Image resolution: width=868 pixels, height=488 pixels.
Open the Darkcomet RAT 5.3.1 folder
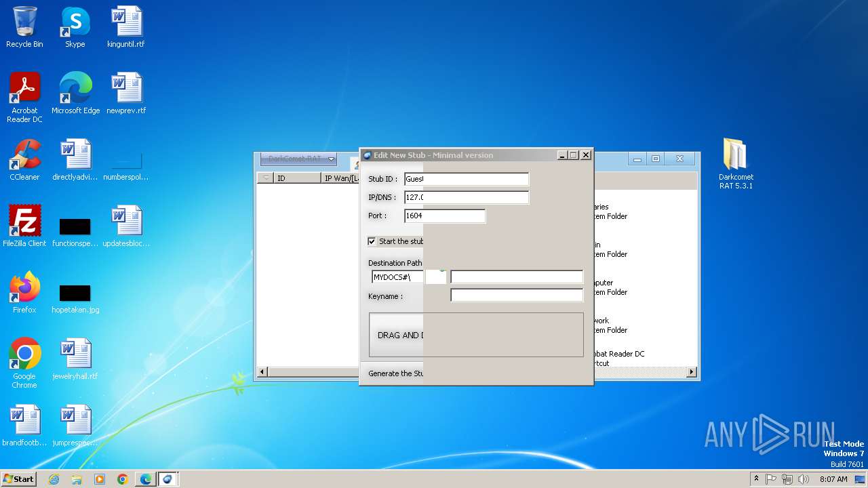coord(736,164)
